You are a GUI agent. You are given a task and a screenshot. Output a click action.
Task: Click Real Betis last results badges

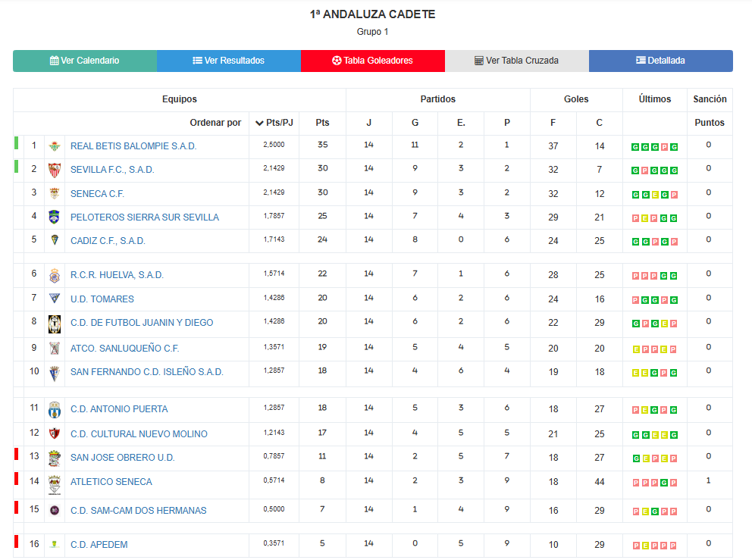(x=655, y=147)
